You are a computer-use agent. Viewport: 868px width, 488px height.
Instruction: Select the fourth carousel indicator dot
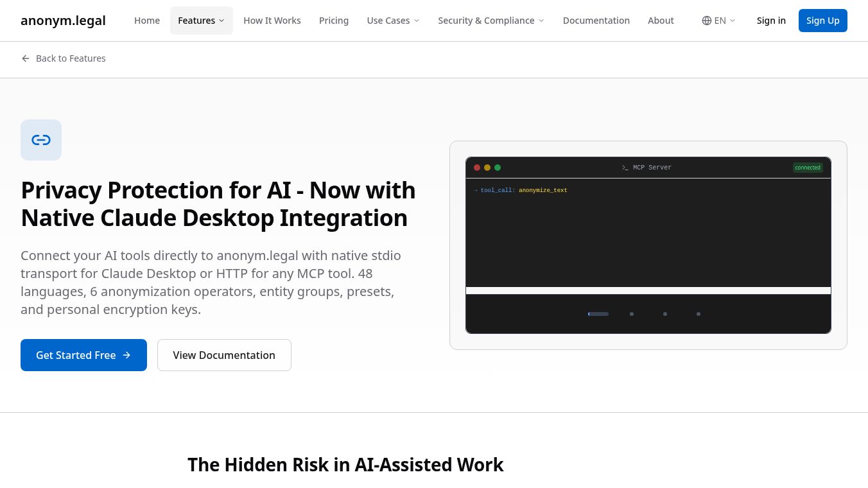pos(699,314)
